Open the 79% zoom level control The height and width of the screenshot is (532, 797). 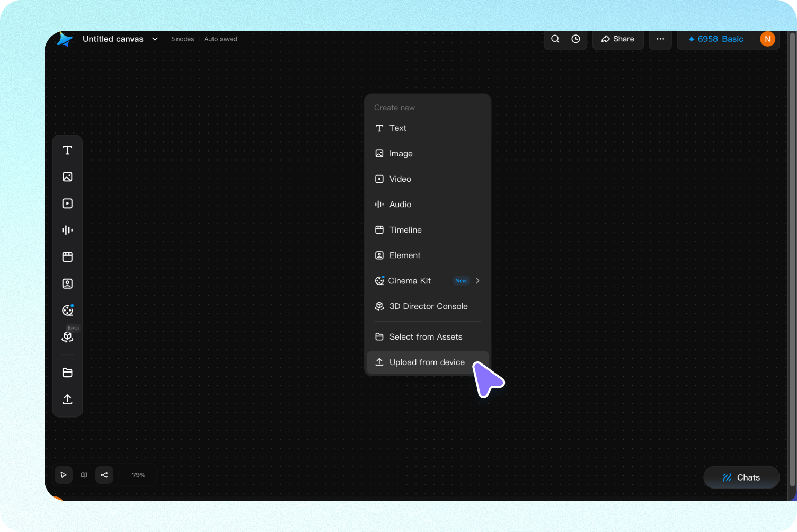click(138, 475)
